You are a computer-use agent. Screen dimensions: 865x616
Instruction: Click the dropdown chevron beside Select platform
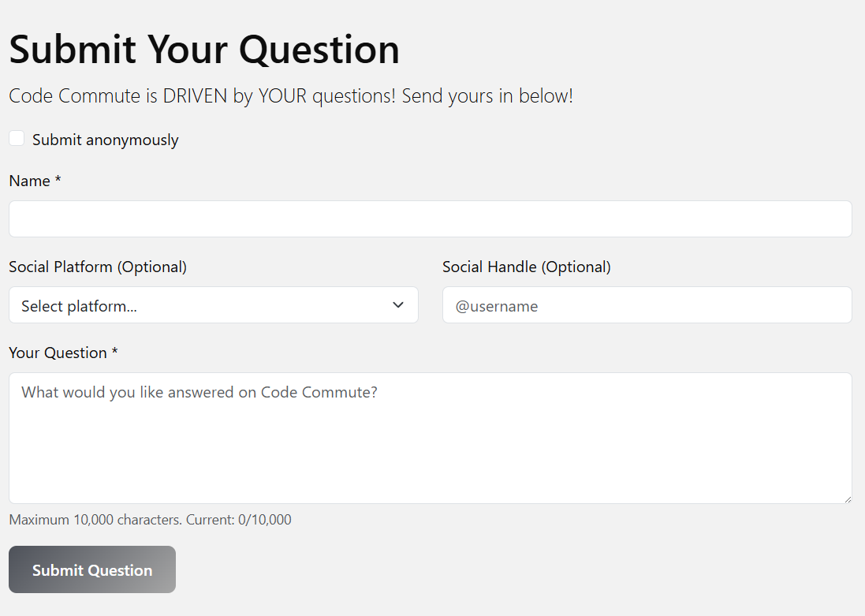click(398, 305)
